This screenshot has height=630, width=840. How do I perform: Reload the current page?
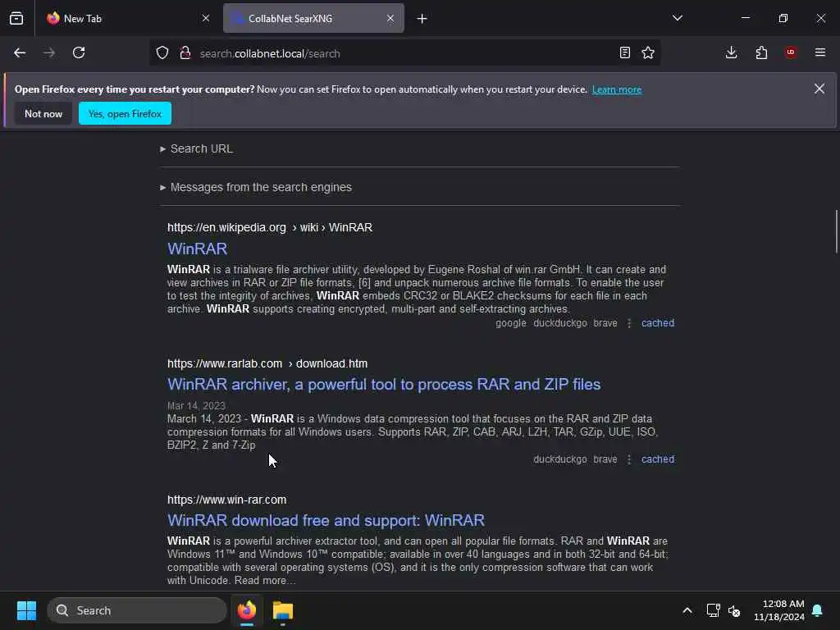click(x=79, y=53)
